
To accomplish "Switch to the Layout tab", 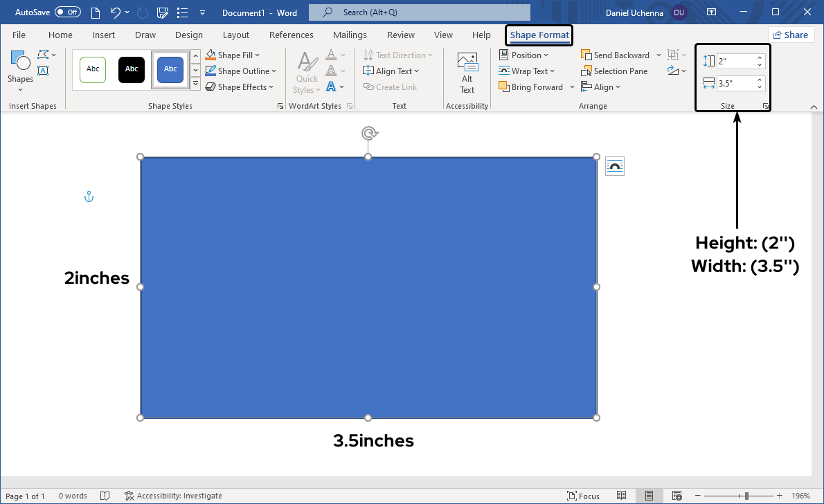I will click(236, 35).
